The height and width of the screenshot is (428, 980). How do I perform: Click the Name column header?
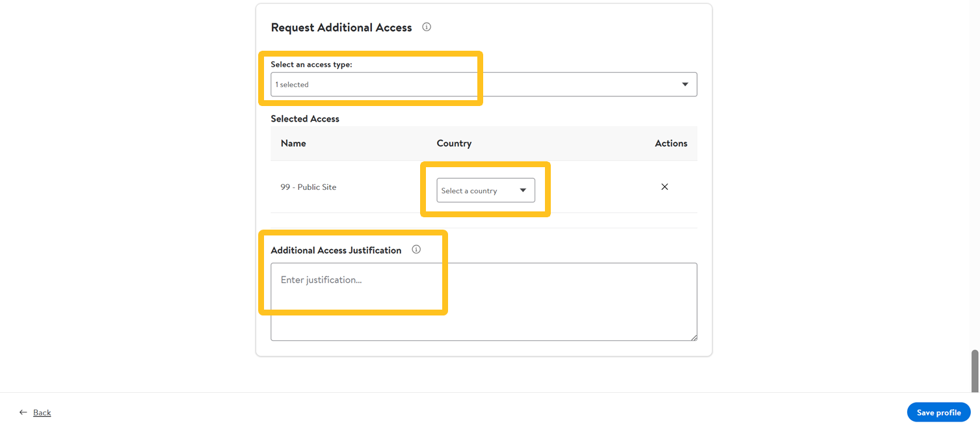[293, 143]
